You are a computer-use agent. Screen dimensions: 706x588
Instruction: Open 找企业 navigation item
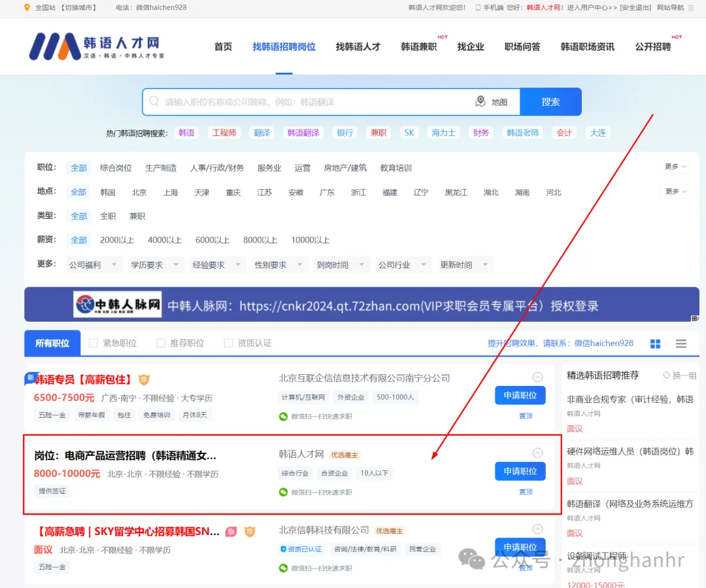471,47
